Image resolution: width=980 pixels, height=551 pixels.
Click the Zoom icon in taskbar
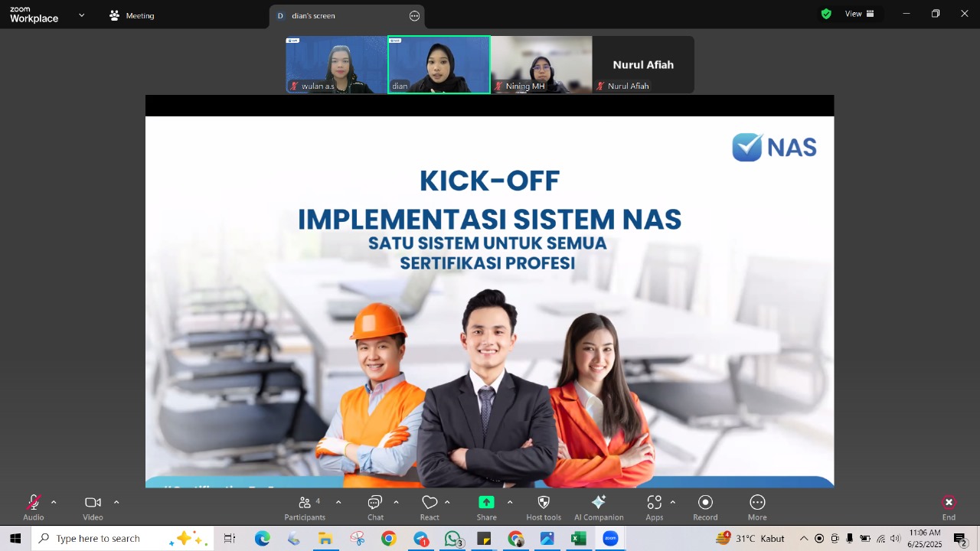(x=610, y=539)
